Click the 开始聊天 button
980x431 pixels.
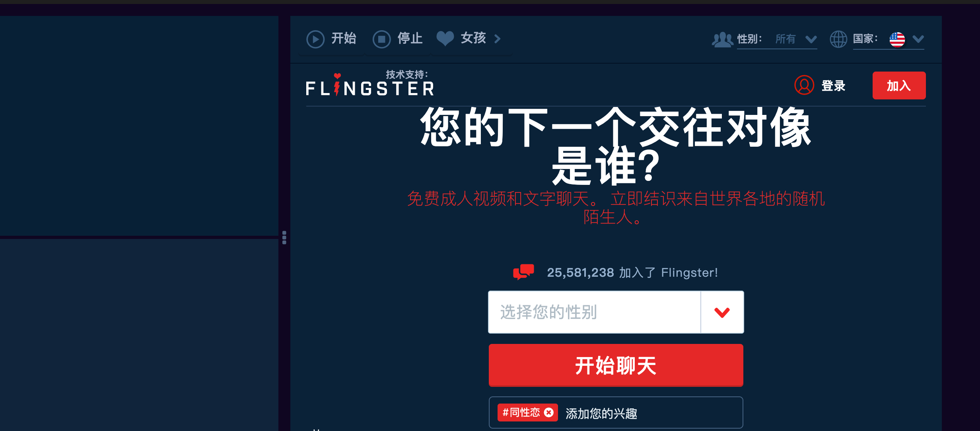[616, 365]
